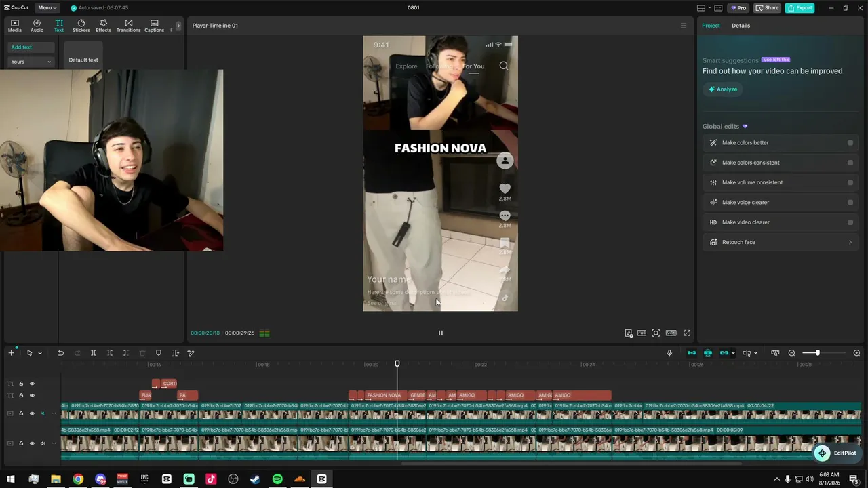This screenshot has height=488, width=868.
Task: Expand more tabs arrow beside Captions
Action: tap(178, 26)
